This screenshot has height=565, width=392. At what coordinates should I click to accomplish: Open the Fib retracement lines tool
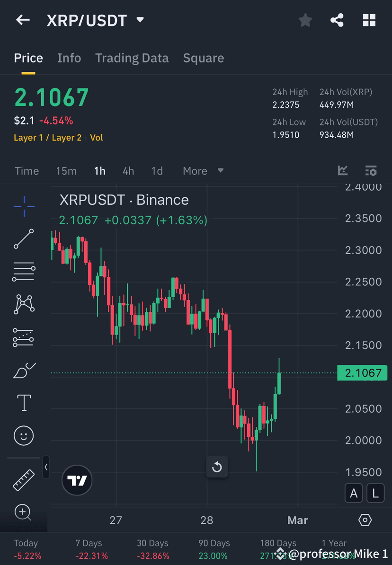pyautogui.click(x=24, y=272)
